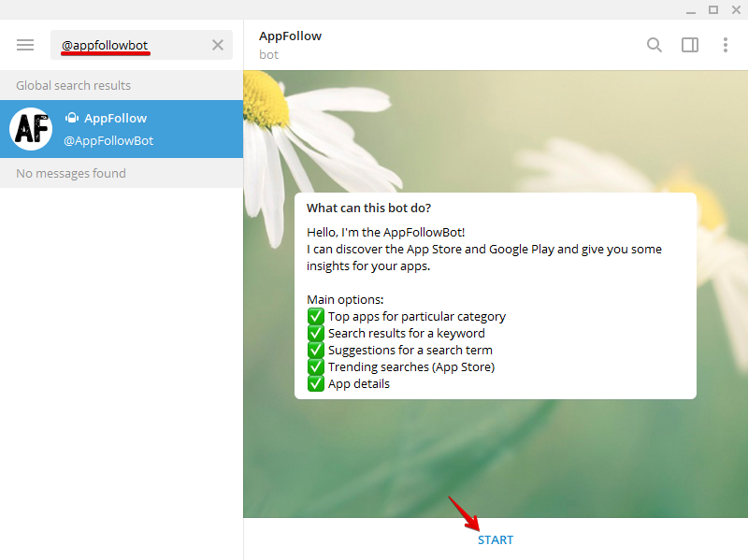The height and width of the screenshot is (560, 748).
Task: Click Top apps for particular category line
Action: pyautogui.click(x=416, y=317)
